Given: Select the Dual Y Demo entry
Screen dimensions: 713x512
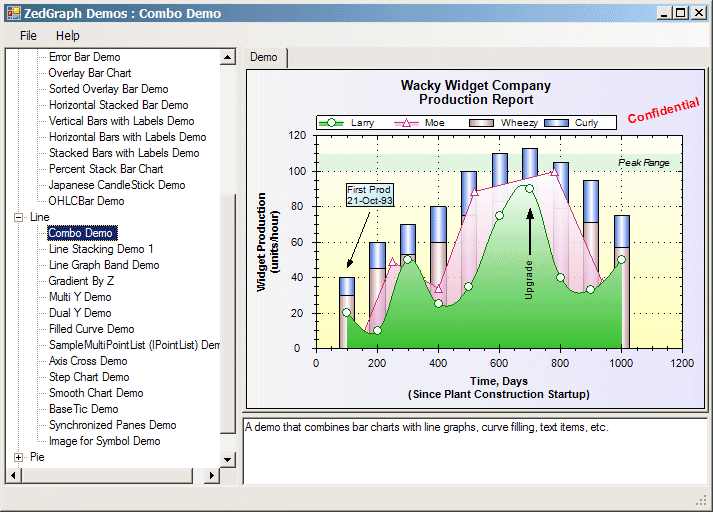Looking at the screenshot, I should click(x=80, y=313).
